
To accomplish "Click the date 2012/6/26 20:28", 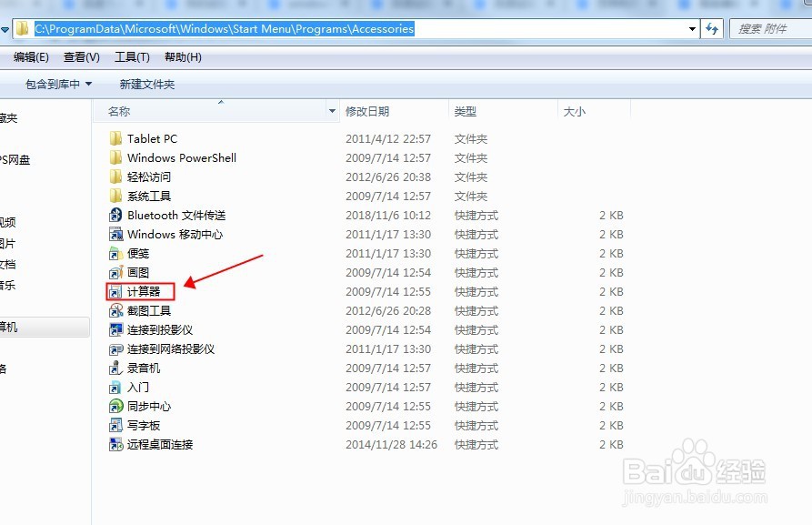I will tap(388, 311).
